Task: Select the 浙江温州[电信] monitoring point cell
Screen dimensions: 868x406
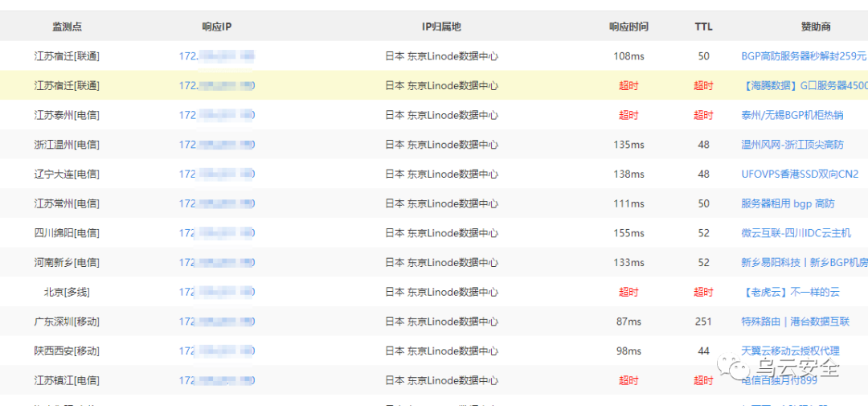Action: click(x=67, y=145)
